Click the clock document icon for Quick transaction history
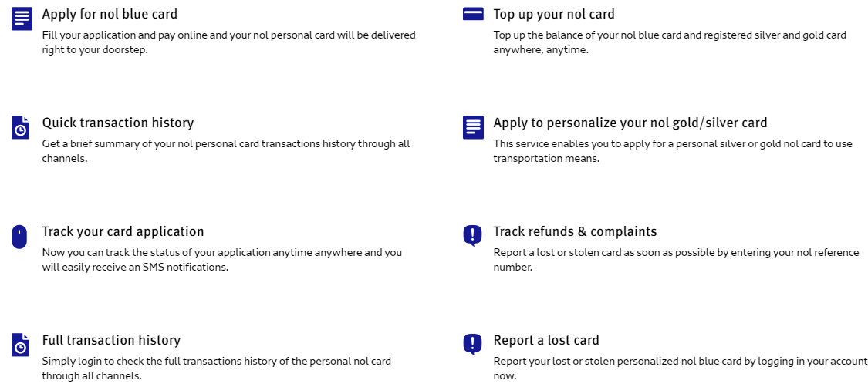868x387 pixels. [x=21, y=127]
